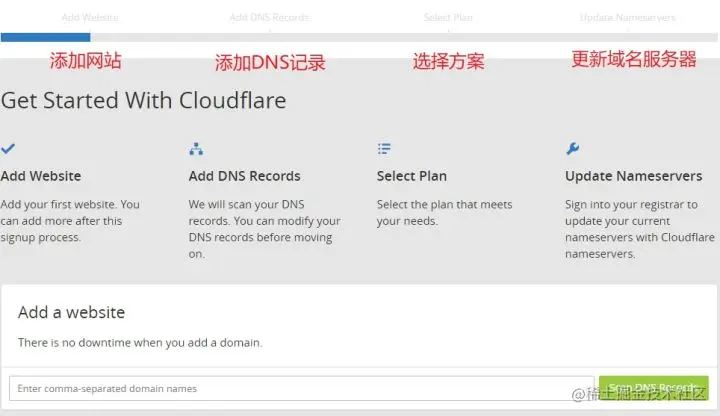720x416 pixels.
Task: Click the Add Website section heading
Action: click(41, 176)
